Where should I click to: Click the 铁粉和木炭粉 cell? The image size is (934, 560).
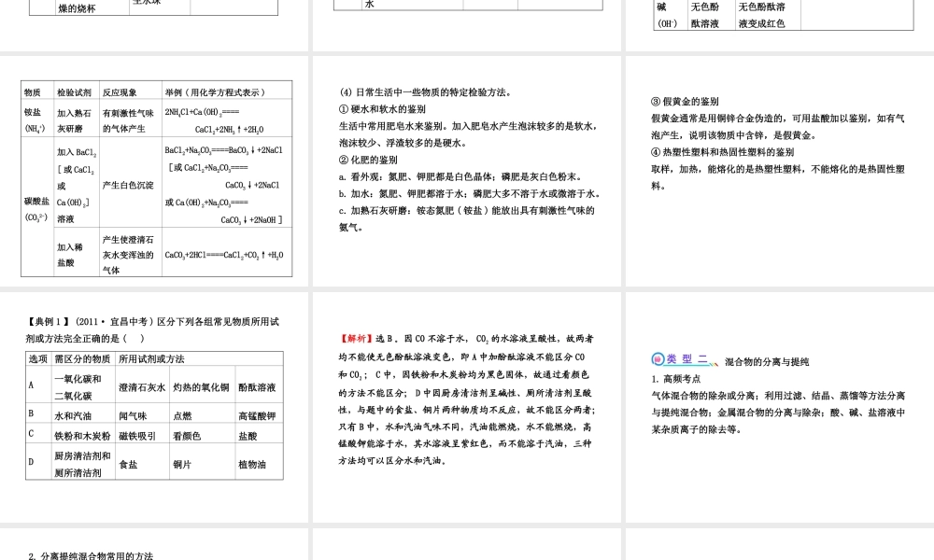[x=82, y=435]
